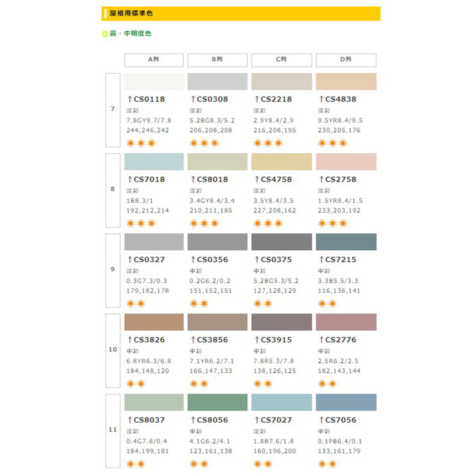Screen dimensions: 476x476
Task: Click the sun icons below CS4838
Action: (x=332, y=143)
